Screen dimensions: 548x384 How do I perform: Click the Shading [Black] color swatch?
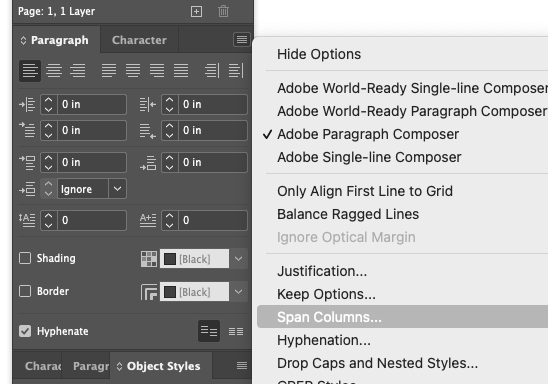coord(194,259)
